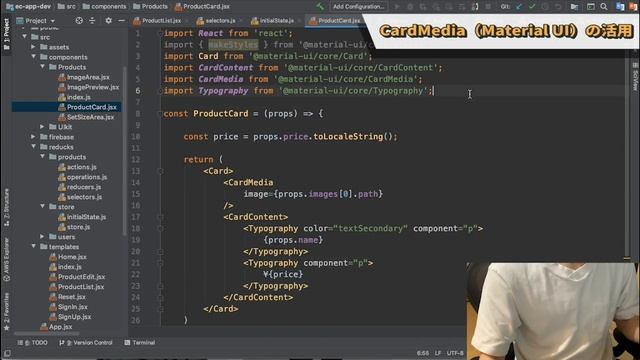Click the Debug bug icon

coord(410,7)
